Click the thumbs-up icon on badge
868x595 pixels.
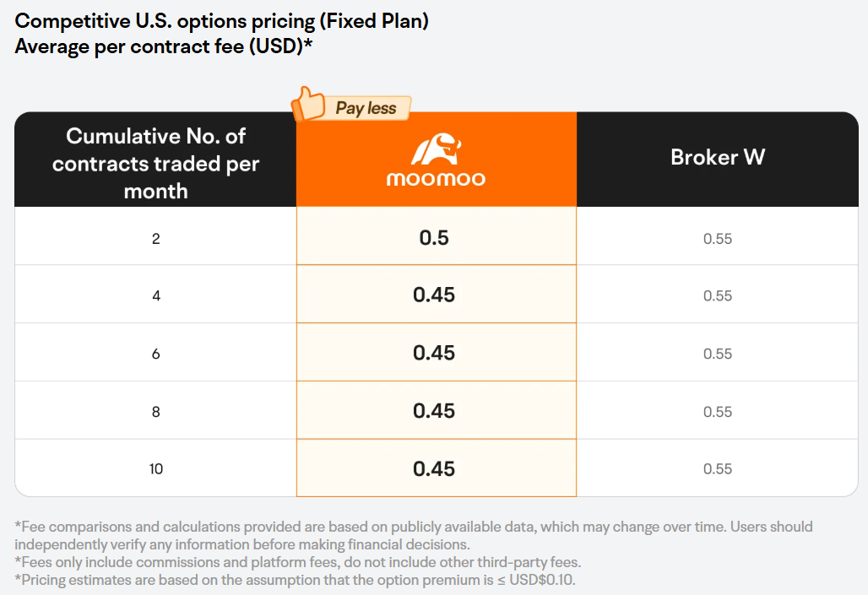click(308, 104)
